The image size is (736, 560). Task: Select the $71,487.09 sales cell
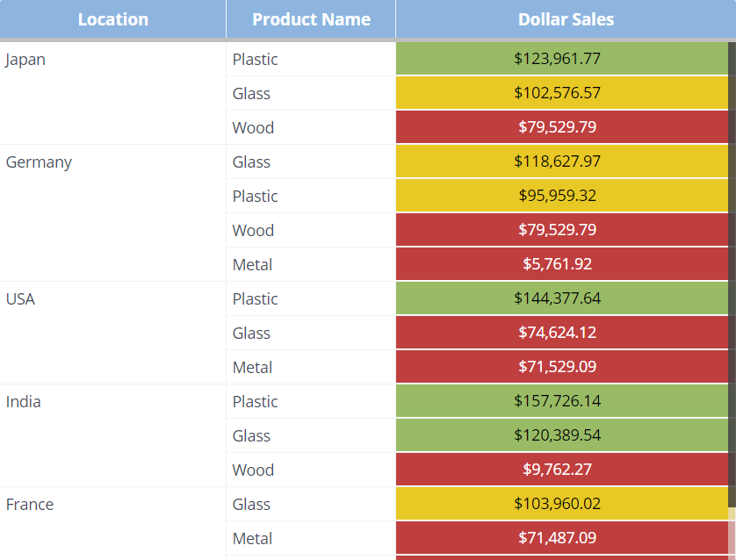pos(562,538)
